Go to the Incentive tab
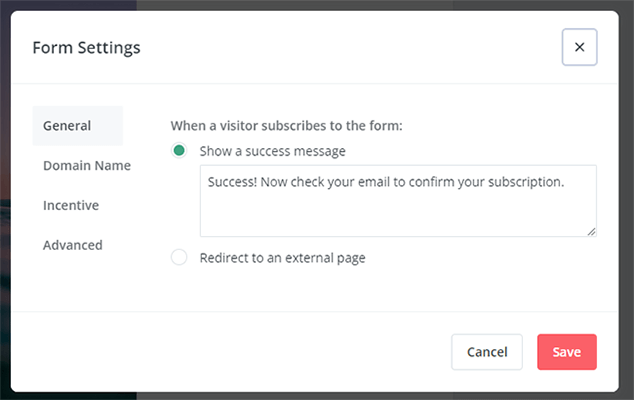This screenshot has width=634, height=400. pyautogui.click(x=71, y=205)
